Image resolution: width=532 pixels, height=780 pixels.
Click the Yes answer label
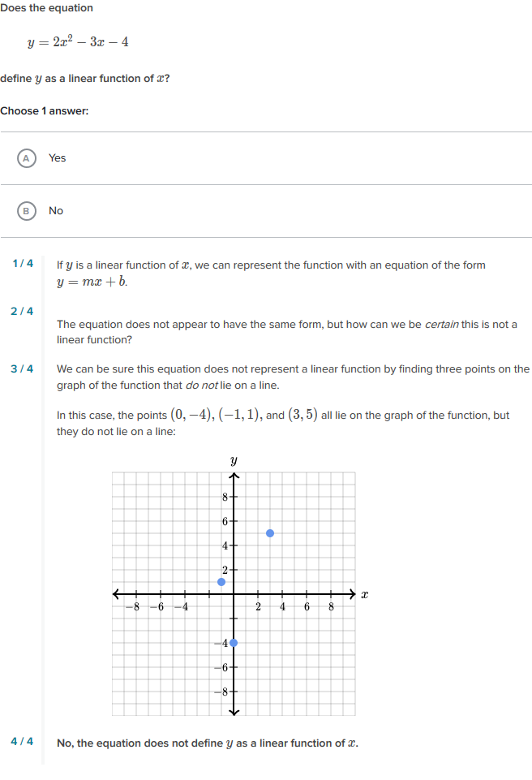[x=57, y=158]
